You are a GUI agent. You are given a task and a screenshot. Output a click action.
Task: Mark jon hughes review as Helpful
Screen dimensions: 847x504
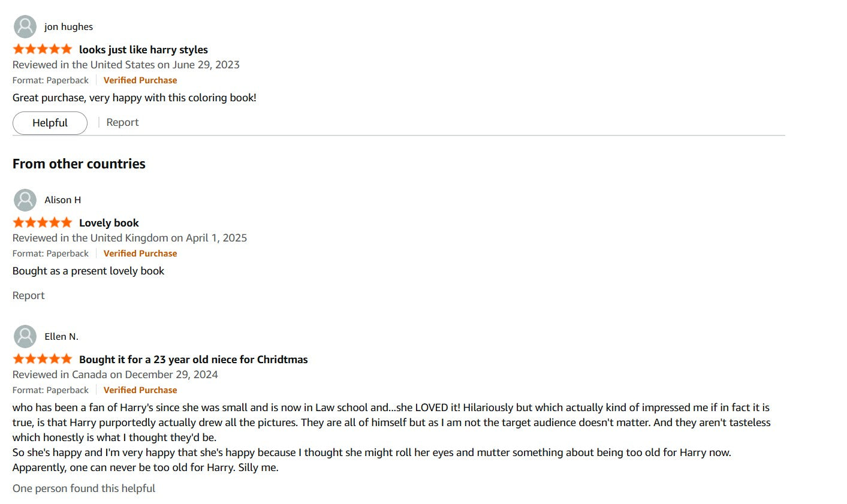[x=50, y=123]
